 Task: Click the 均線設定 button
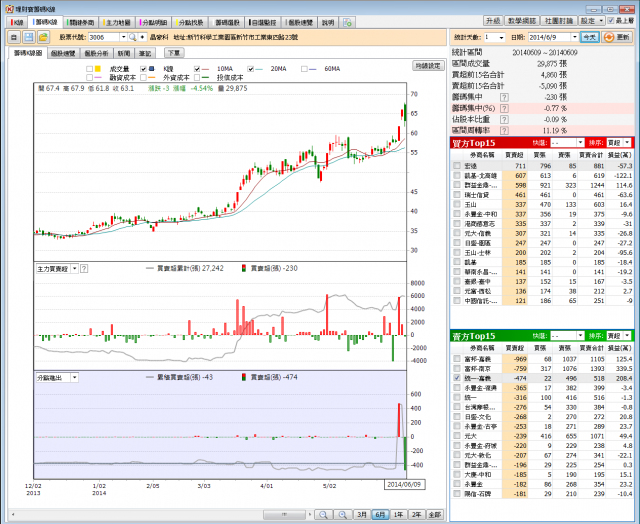pyautogui.click(x=428, y=65)
